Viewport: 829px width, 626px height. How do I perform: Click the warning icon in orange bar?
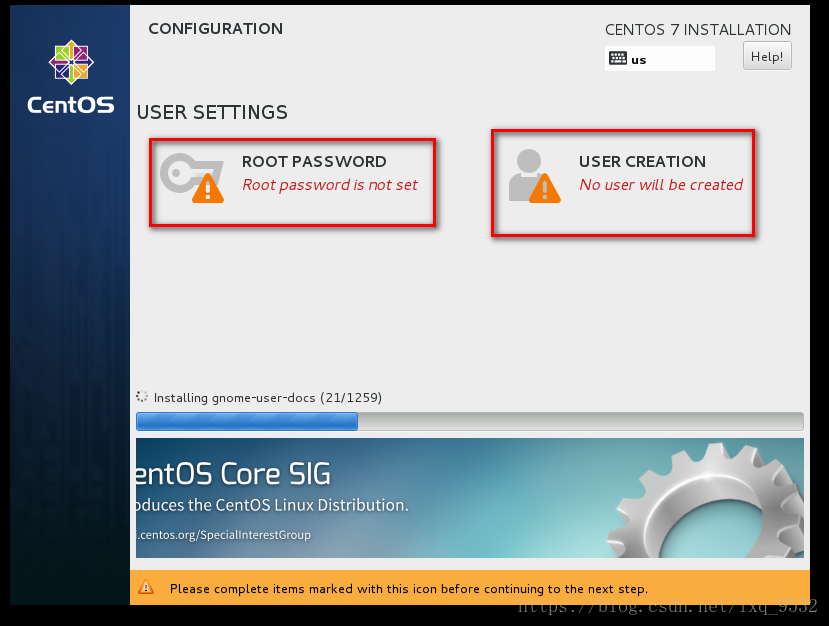coord(146,587)
